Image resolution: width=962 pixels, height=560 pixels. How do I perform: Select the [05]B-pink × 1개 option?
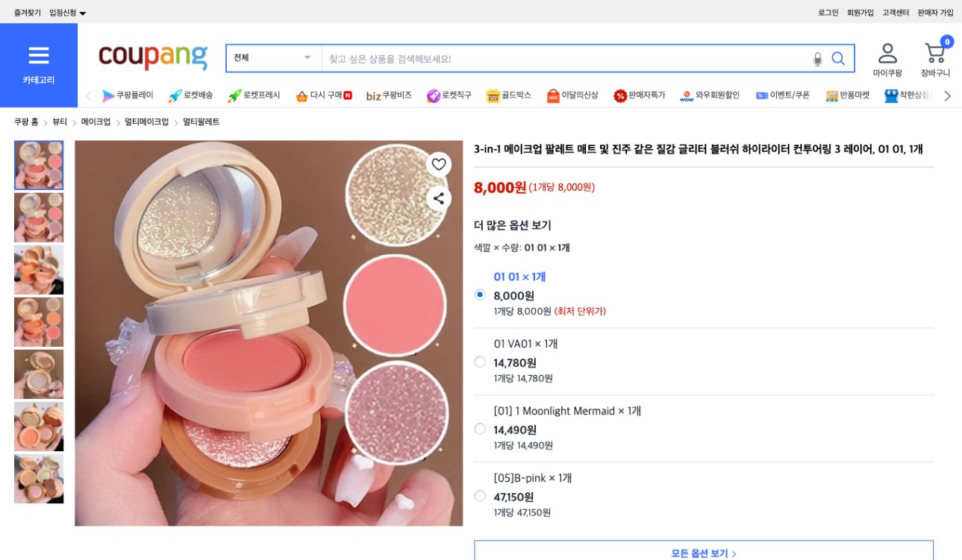click(x=481, y=495)
